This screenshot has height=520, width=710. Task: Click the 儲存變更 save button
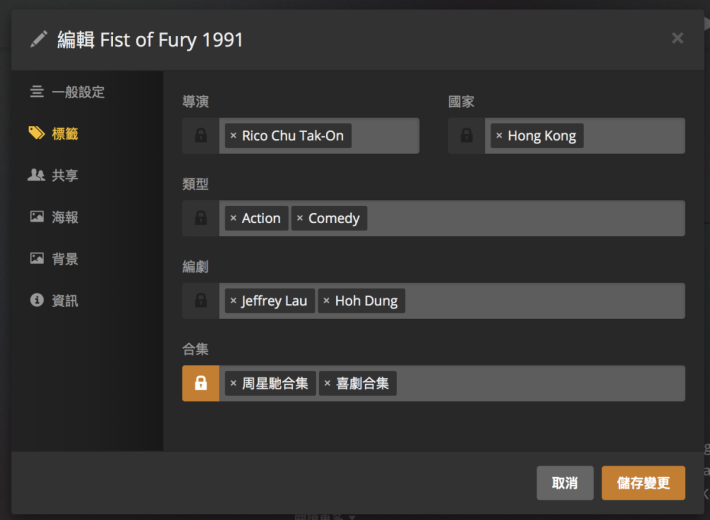tap(643, 483)
